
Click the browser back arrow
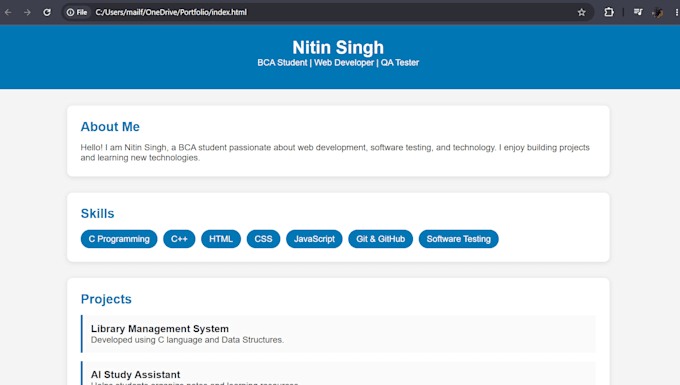point(8,12)
